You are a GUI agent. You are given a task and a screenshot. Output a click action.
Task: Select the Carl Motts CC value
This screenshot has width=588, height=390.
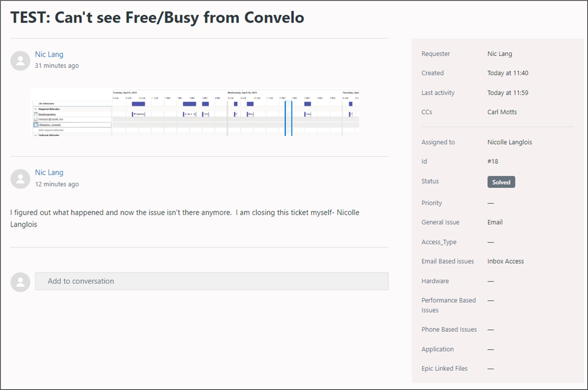pos(502,112)
